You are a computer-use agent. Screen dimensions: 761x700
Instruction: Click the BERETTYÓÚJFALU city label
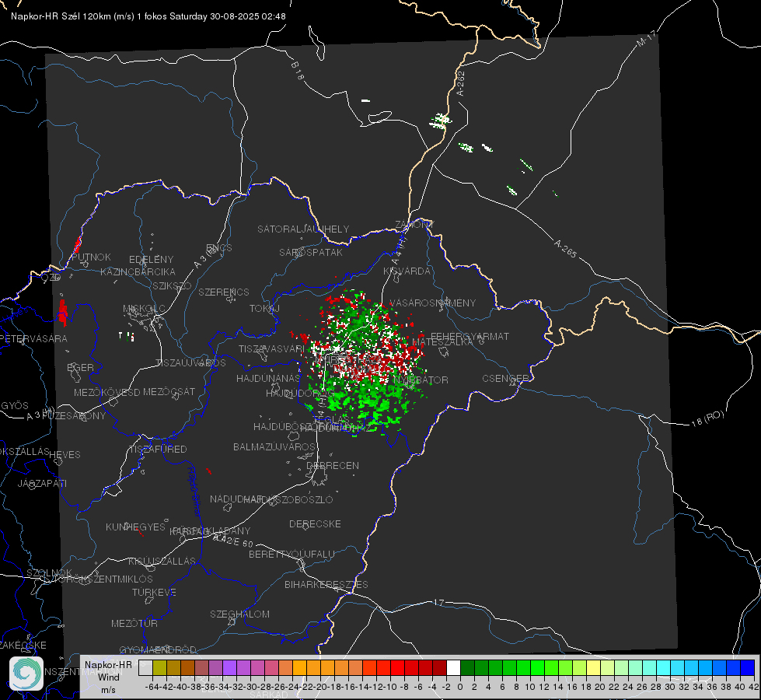click(x=291, y=555)
